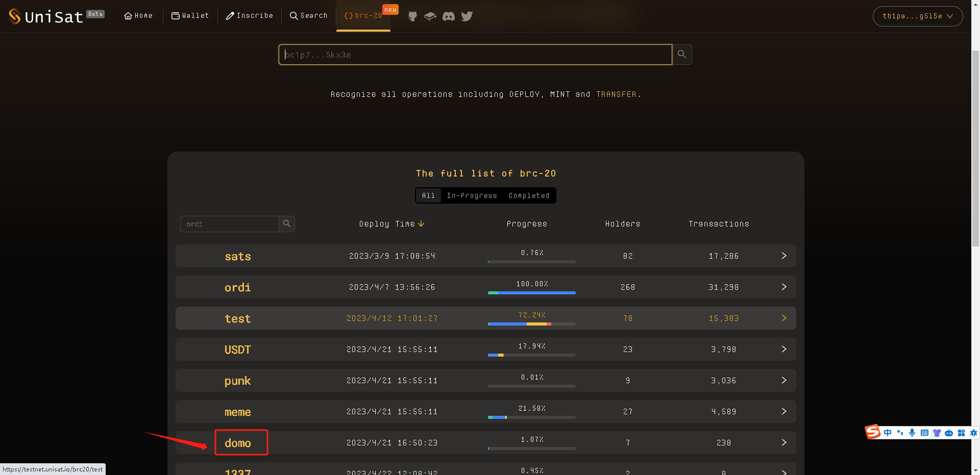The image size is (980, 475).
Task: Click the search icon next to ticker filter
Action: coord(287,224)
